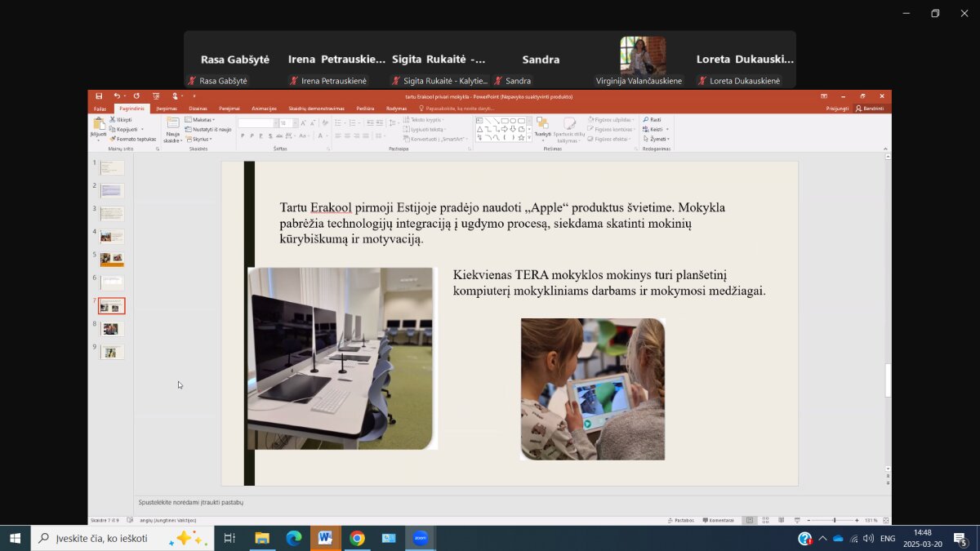Click the Rodymas view tab
980x551 pixels.
click(396, 109)
